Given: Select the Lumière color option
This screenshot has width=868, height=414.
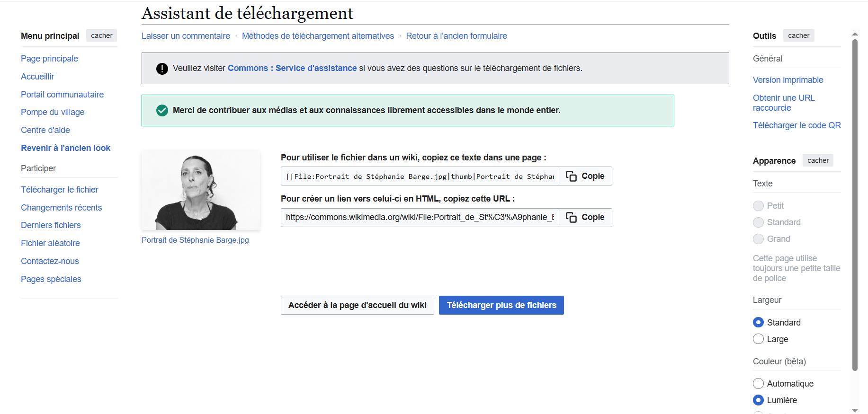Looking at the screenshot, I should coord(758,400).
